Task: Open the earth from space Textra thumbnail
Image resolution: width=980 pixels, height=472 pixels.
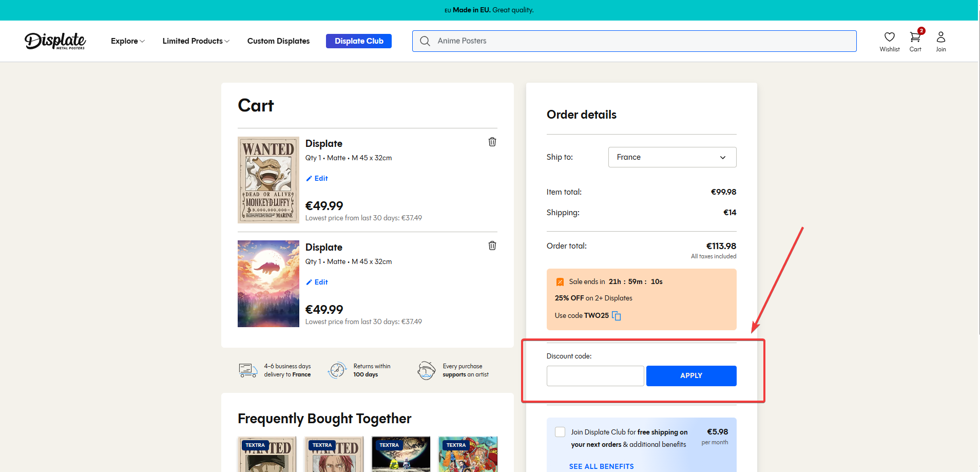Action: tap(401, 454)
